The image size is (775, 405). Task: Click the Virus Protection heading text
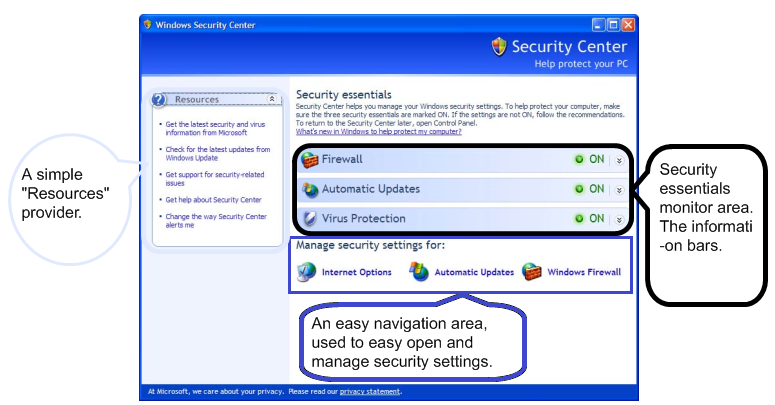364,219
